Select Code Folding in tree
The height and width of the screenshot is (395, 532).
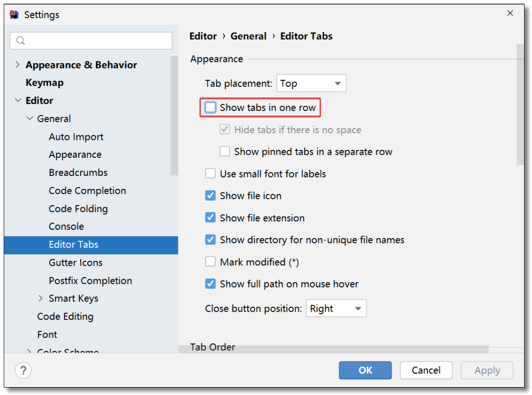point(78,209)
